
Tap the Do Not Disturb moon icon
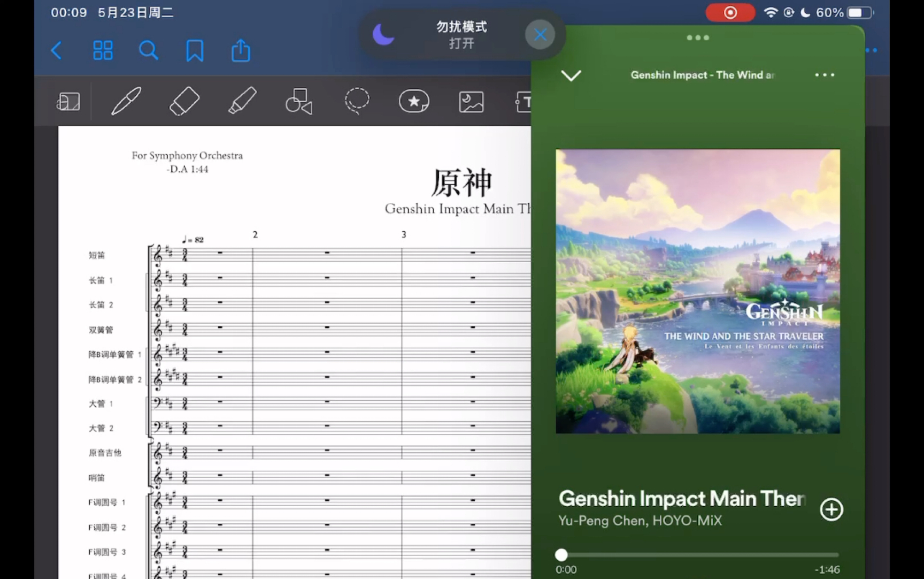pos(383,35)
